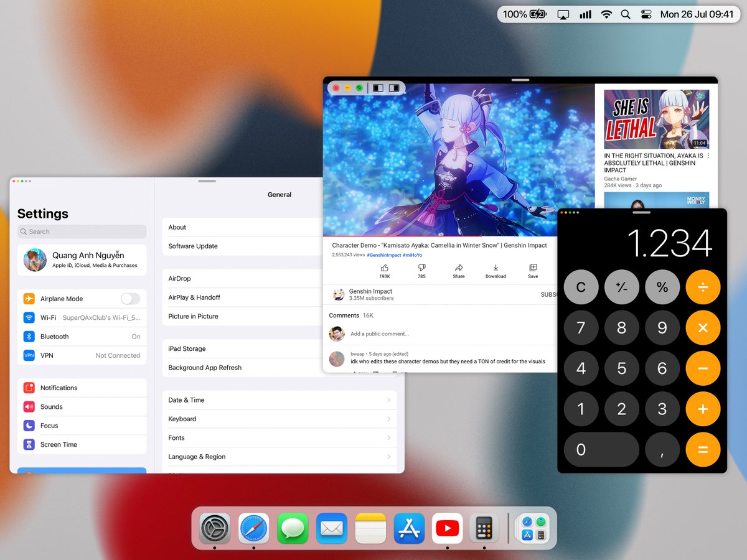The image size is (747, 560).
Task: Click calculator decimal comma button
Action: (x=662, y=449)
